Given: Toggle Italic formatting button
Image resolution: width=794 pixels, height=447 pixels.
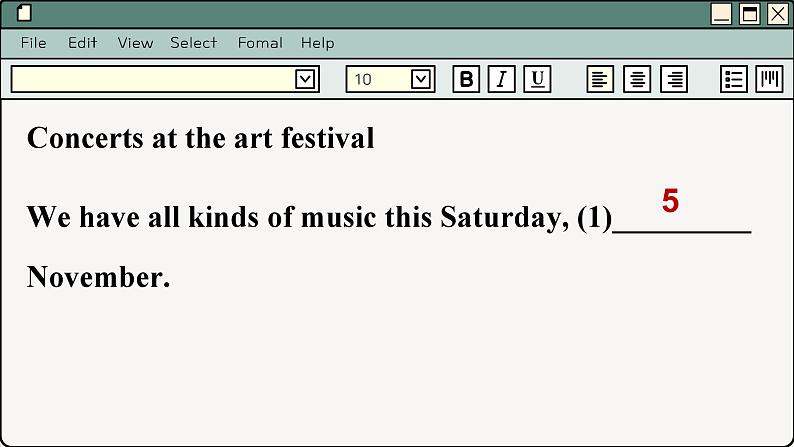Looking at the screenshot, I should 501,79.
